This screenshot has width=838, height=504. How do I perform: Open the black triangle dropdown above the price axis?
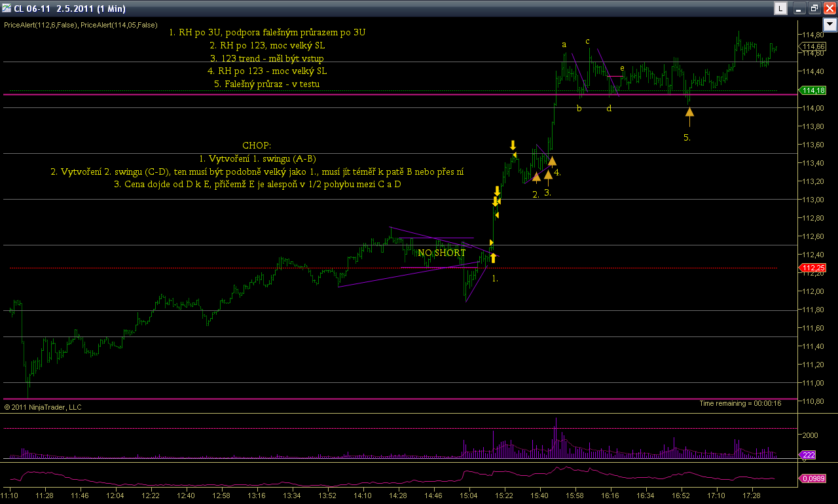[x=829, y=25]
